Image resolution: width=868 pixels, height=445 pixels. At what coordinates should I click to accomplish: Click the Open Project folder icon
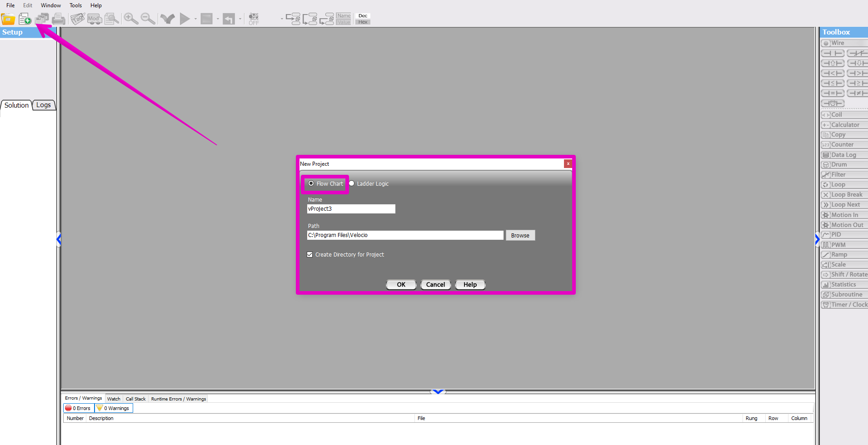click(x=8, y=19)
